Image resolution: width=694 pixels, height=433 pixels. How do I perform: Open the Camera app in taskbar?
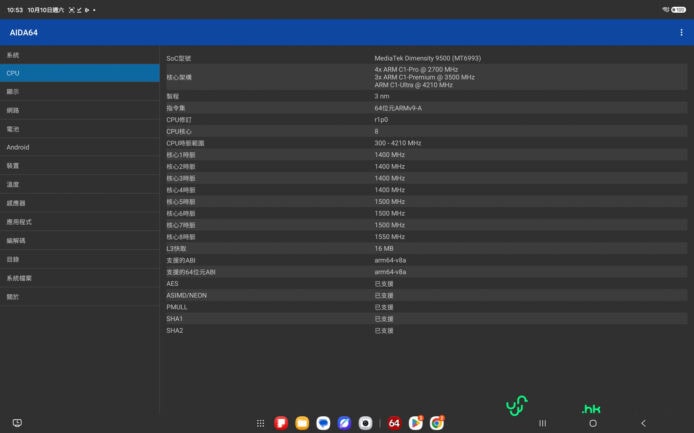(x=365, y=423)
